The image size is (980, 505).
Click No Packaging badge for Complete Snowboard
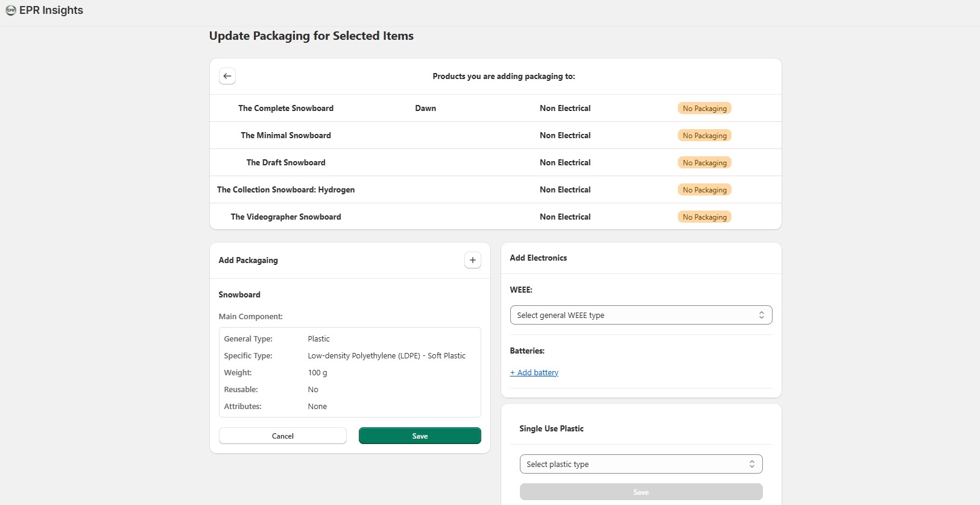[x=704, y=108]
